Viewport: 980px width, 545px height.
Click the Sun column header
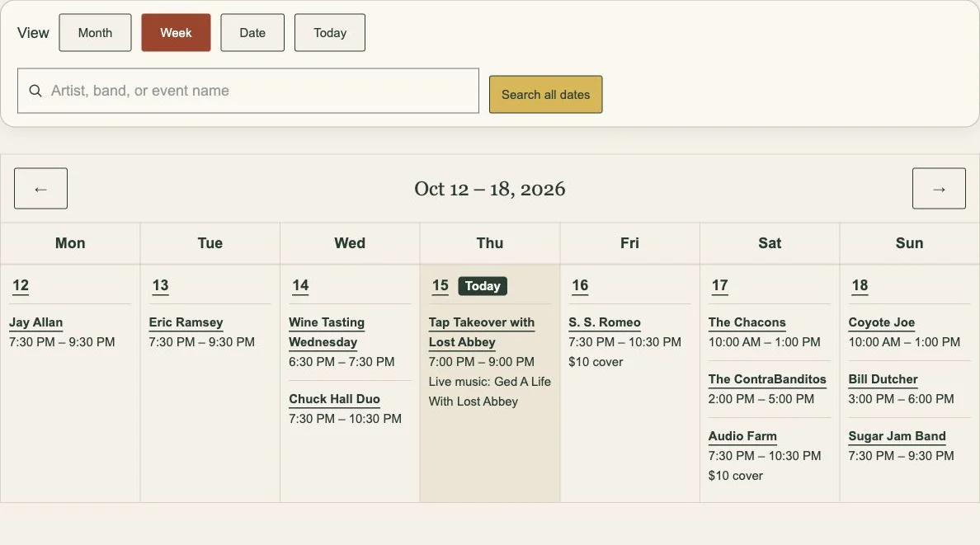click(x=909, y=243)
